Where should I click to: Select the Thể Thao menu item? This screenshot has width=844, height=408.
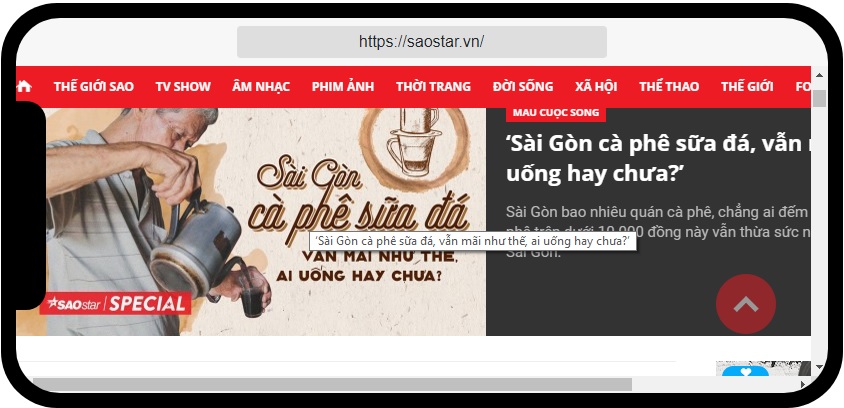click(x=669, y=87)
